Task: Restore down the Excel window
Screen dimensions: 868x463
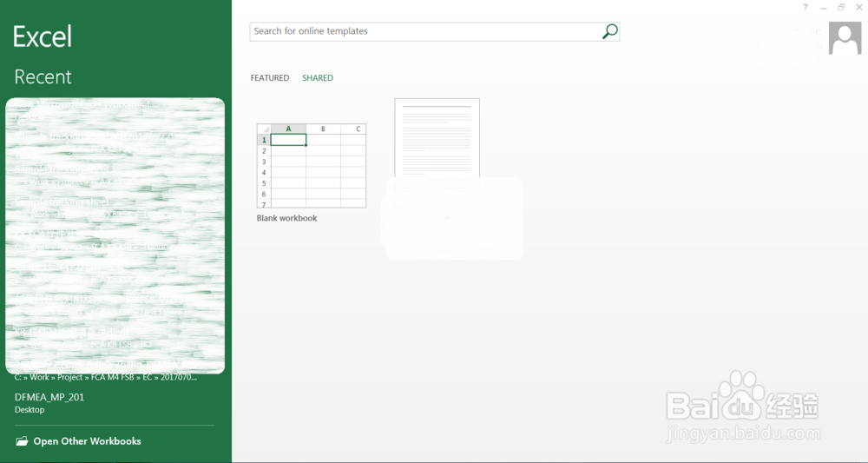Action: [x=841, y=7]
